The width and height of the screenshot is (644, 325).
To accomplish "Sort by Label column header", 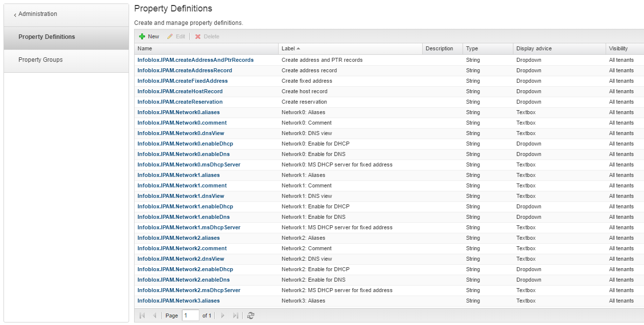I will point(350,48).
